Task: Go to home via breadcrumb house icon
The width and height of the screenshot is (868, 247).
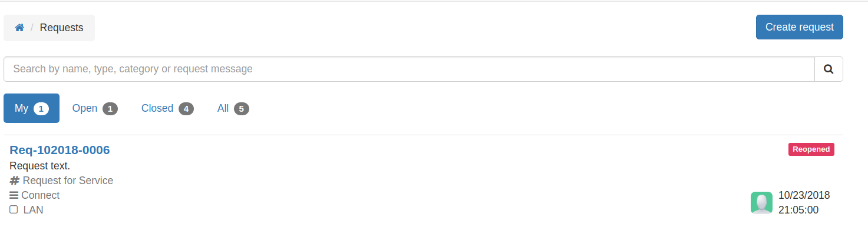Action: click(x=19, y=28)
